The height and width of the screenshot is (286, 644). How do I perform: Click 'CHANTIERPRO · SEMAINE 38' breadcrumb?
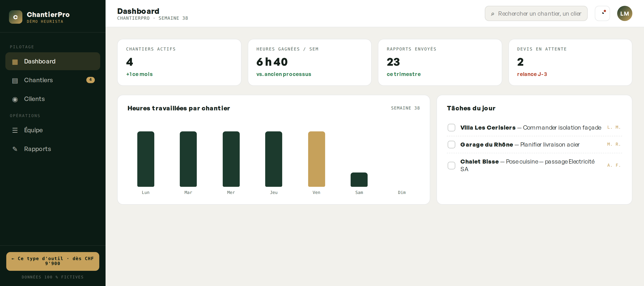point(153,18)
